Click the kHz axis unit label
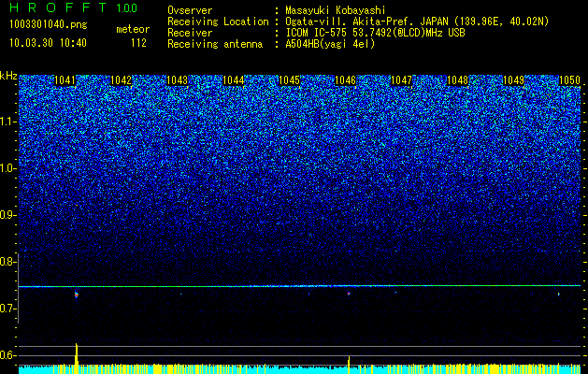588x374 pixels. coord(8,76)
